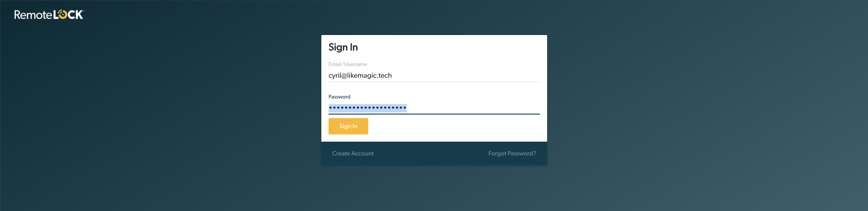Click empty space right of the email address
Screen dimensions: 868x211
pyautogui.click(x=465, y=75)
